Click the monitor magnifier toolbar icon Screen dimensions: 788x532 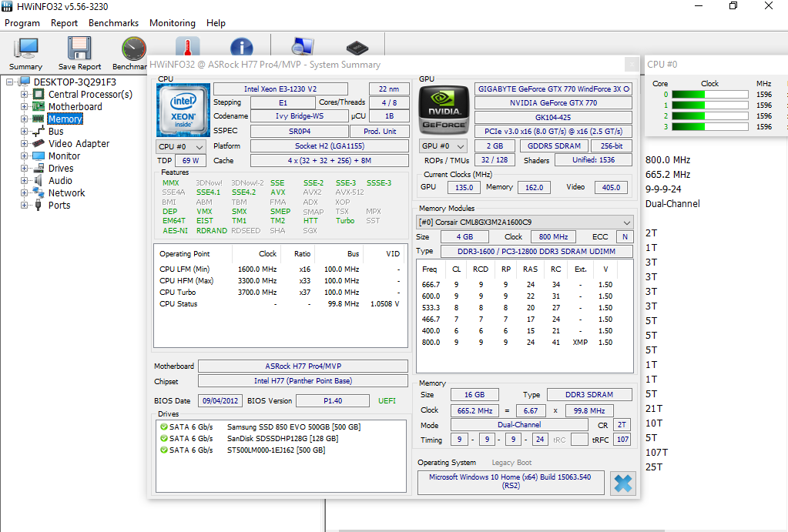coord(303,46)
